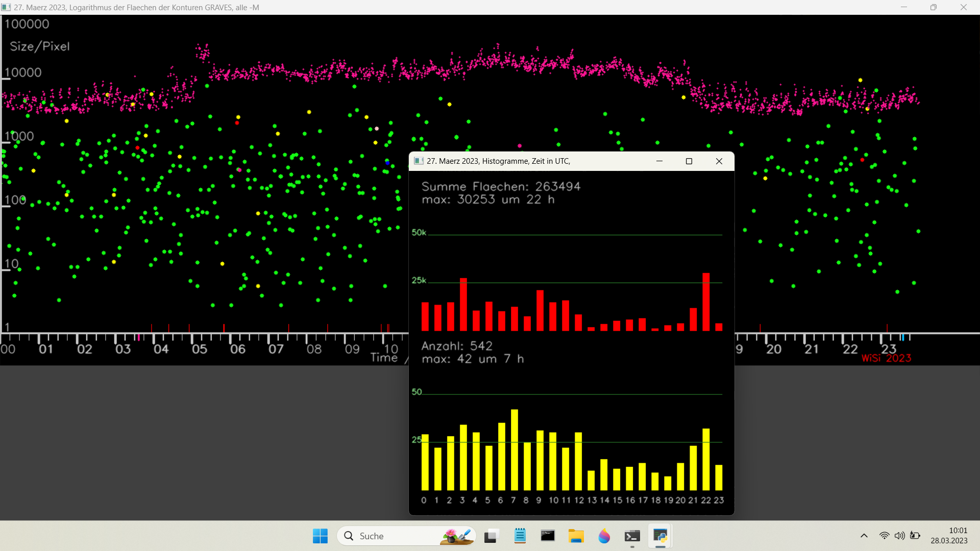The image size is (980, 551).
Task: Close the Histogramme window
Action: [719, 161]
